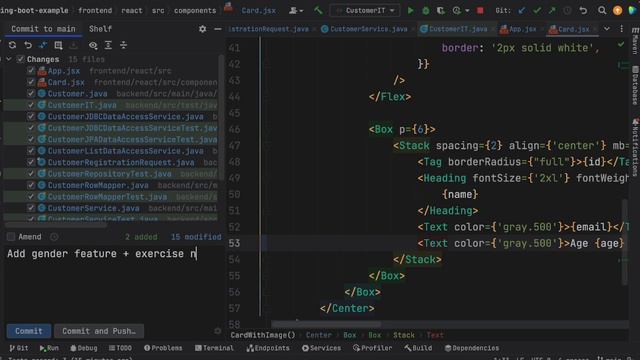
Task: Select CustomerRepositoryTest.java in changes
Action: point(109,174)
